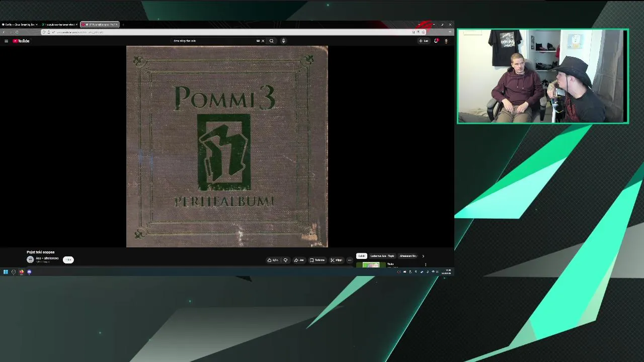The height and width of the screenshot is (362, 644).
Task: Open Asa – aihekanava channel name link
Action: click(47, 258)
